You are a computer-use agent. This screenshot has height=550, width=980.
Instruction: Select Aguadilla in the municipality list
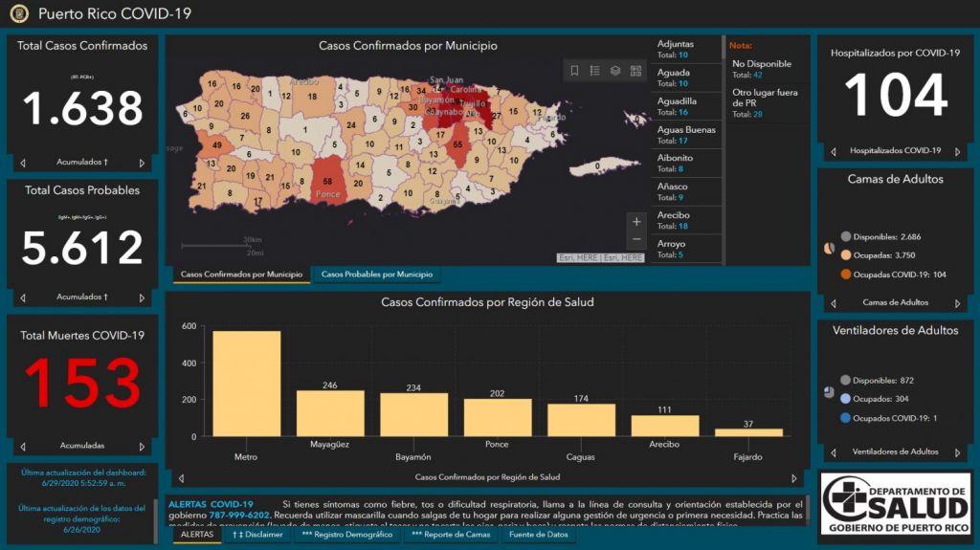677,106
